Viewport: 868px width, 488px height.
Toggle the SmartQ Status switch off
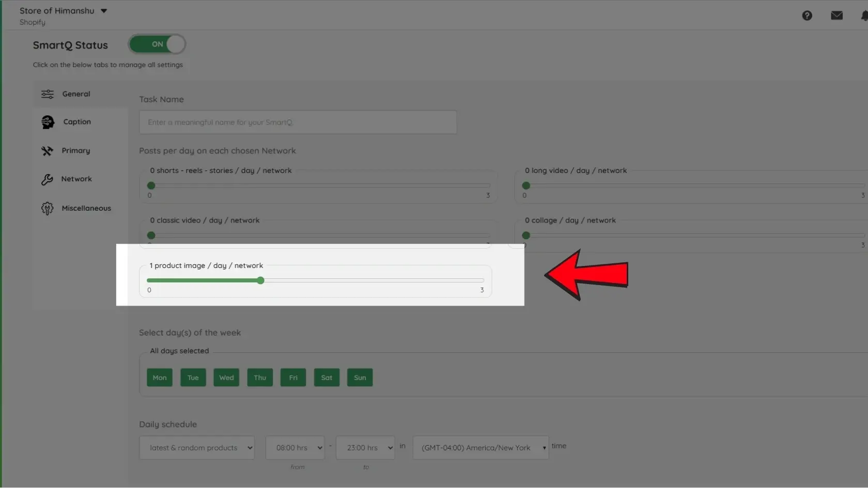pos(157,44)
